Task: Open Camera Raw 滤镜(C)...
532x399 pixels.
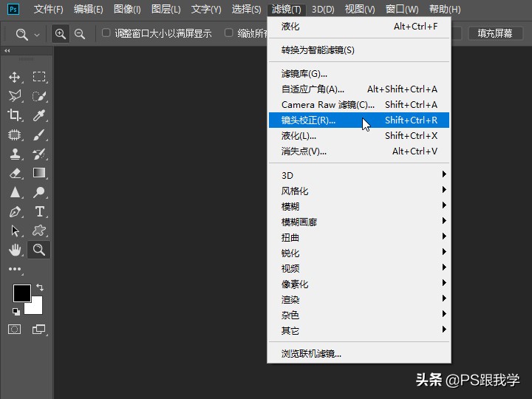Action: (359, 104)
